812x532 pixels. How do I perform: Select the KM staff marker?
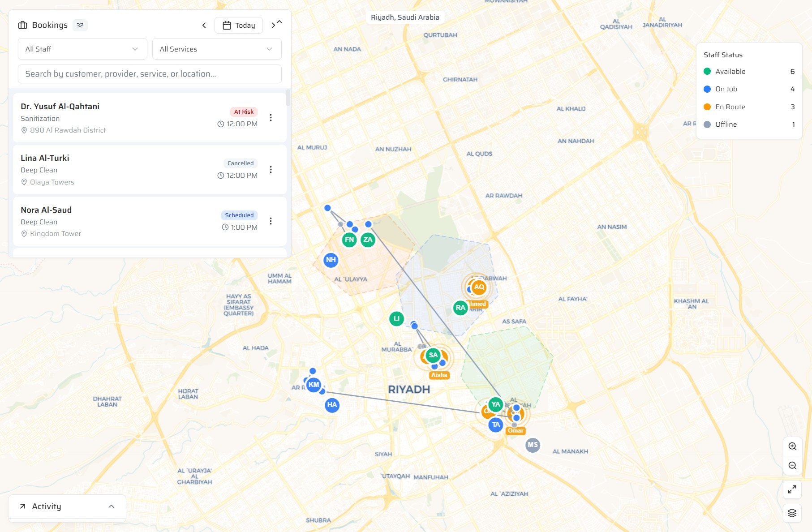[314, 385]
